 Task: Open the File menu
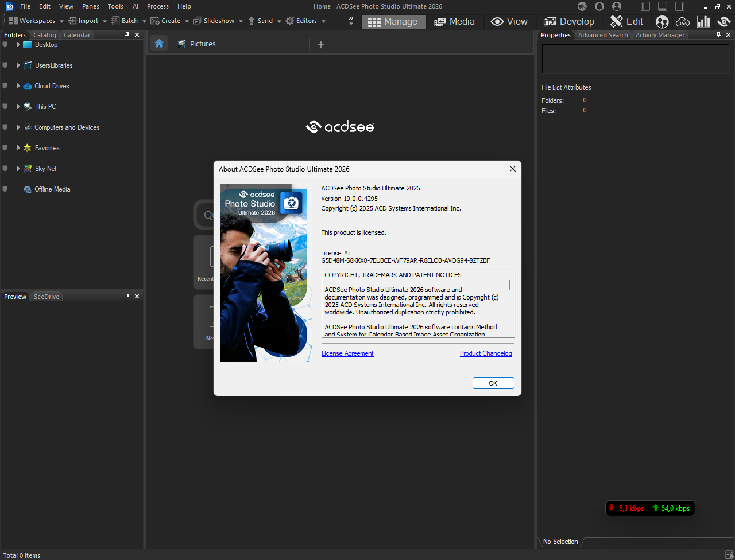tap(25, 6)
